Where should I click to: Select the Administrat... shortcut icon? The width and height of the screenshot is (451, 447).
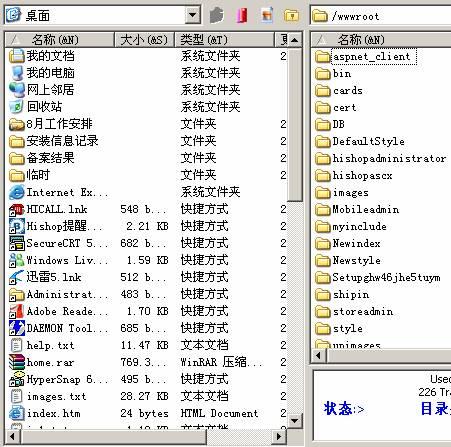[16, 294]
